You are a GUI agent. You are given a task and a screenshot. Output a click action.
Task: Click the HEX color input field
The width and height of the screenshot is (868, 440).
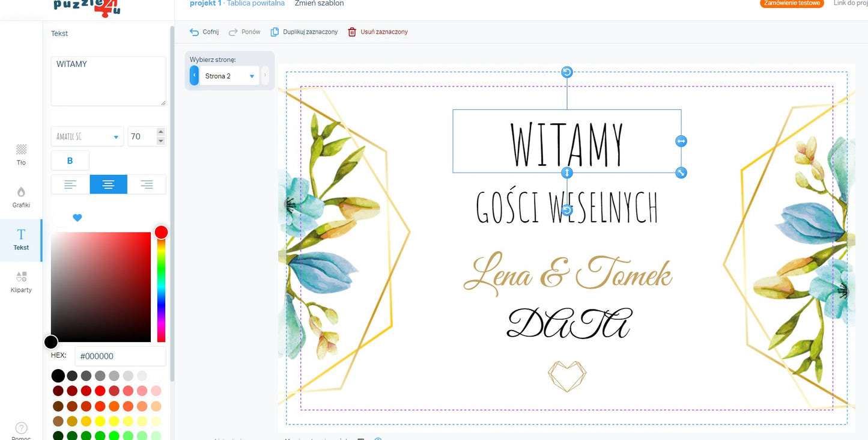pos(120,356)
